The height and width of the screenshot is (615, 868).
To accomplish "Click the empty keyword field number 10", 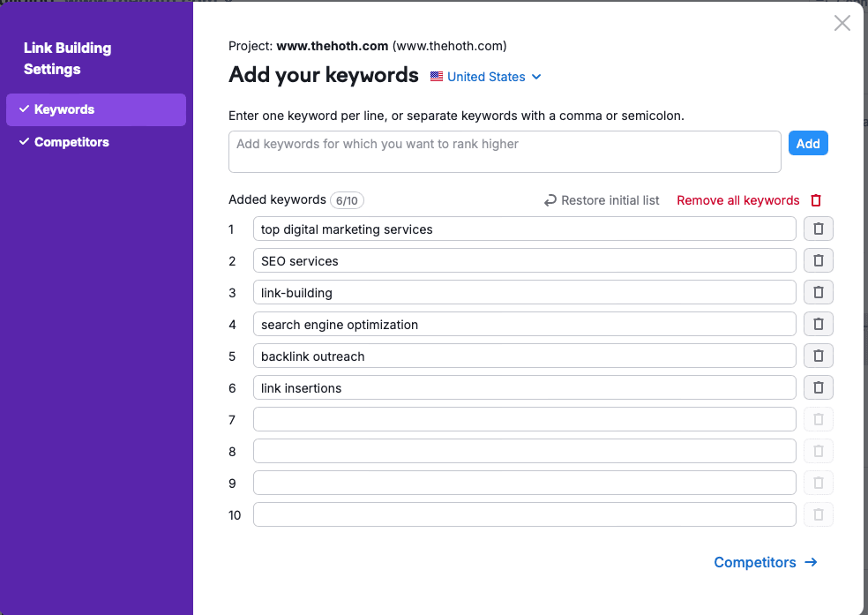I will 524,514.
